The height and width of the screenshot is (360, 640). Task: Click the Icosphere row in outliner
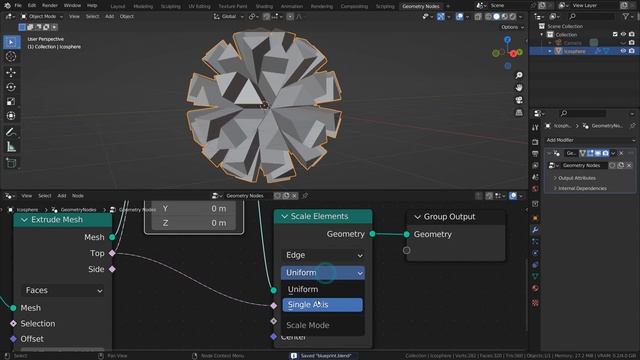tap(584, 51)
